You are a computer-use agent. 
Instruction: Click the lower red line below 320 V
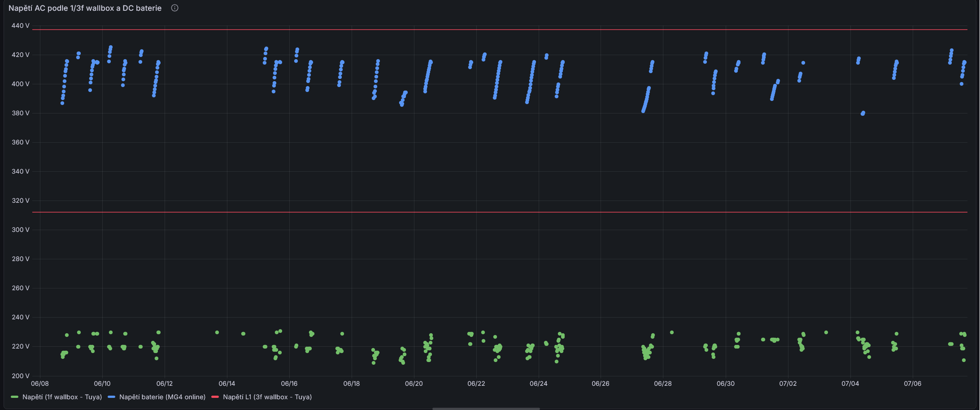500,212
